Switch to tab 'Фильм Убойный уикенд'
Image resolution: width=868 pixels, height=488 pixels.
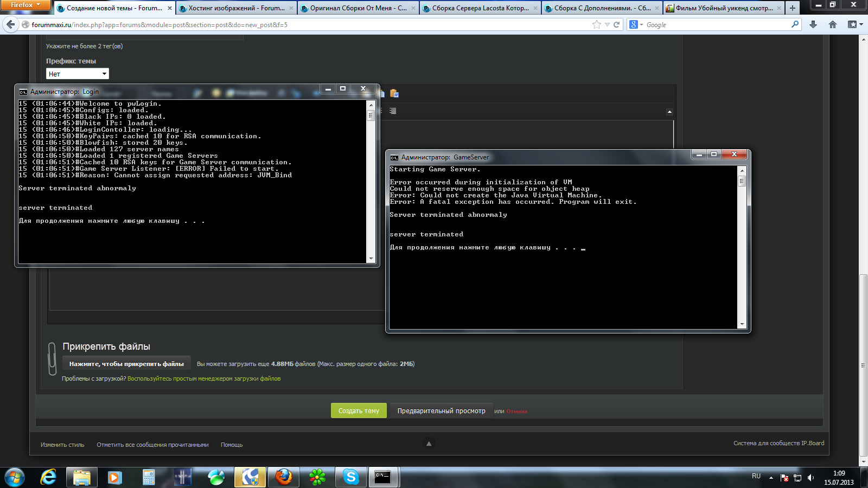point(724,8)
